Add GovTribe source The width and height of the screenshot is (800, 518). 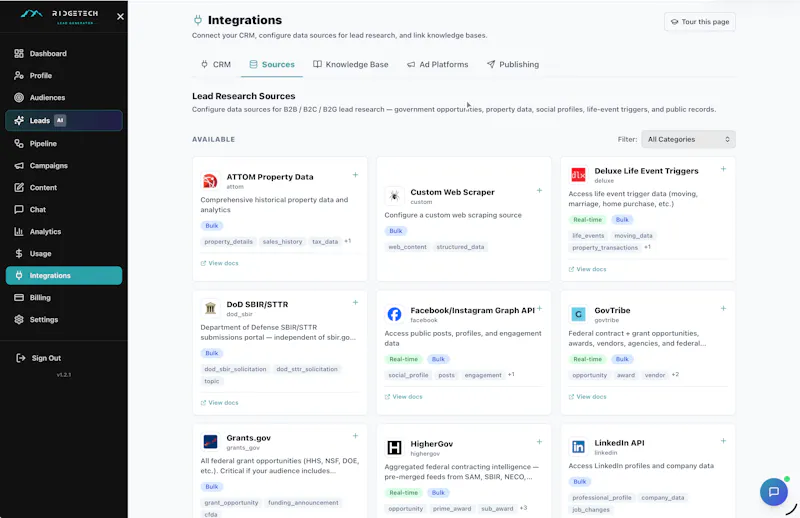[x=723, y=308]
